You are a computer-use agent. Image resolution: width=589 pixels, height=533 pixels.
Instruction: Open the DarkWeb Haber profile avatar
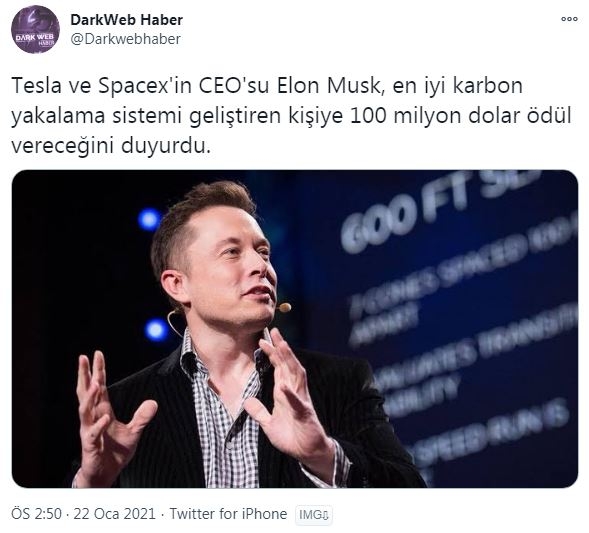35,29
